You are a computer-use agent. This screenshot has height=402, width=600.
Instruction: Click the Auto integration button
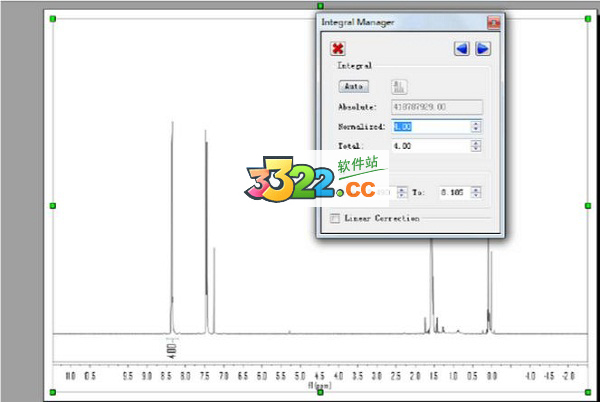pyautogui.click(x=354, y=86)
